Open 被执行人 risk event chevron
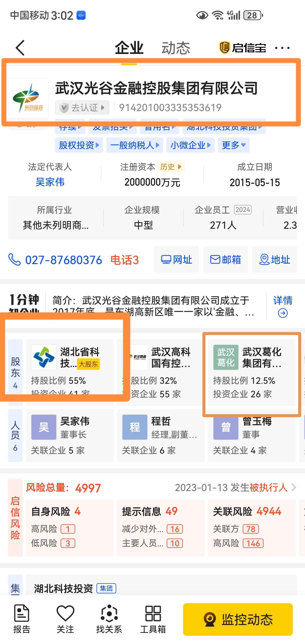The width and height of the screenshot is (305, 644). (x=294, y=487)
